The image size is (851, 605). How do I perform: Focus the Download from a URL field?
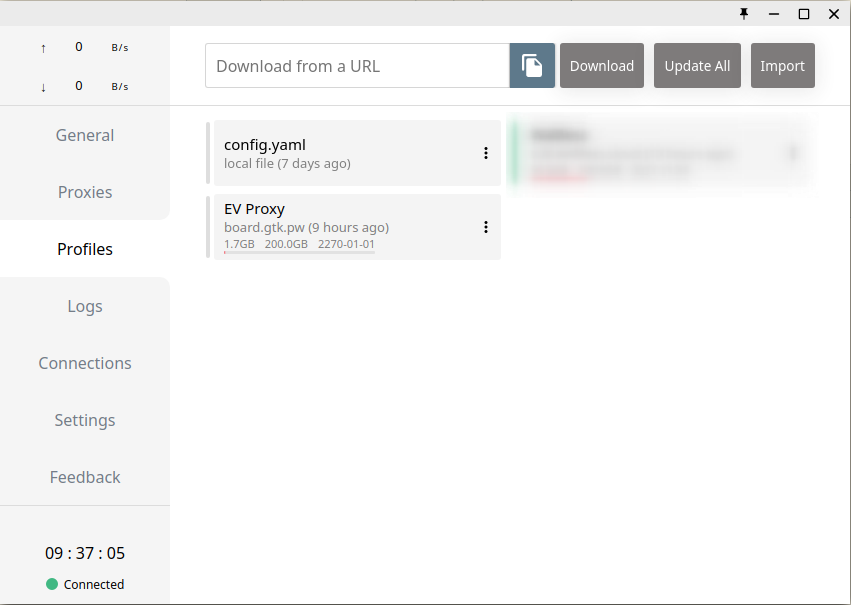tap(357, 66)
